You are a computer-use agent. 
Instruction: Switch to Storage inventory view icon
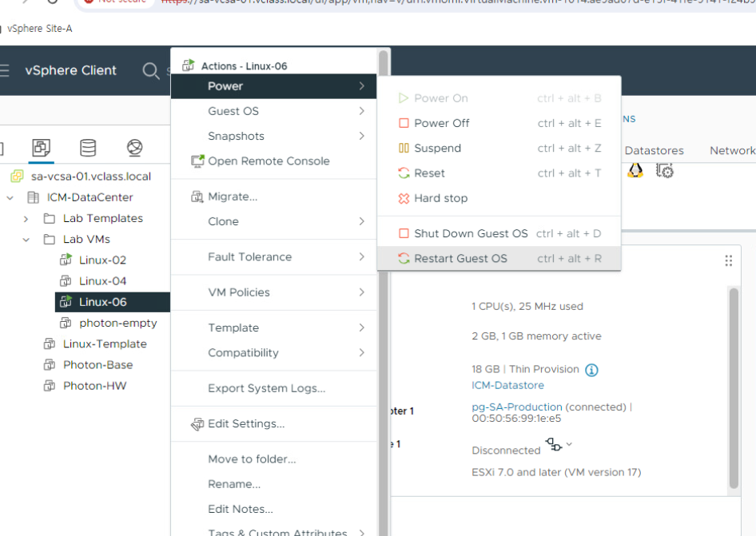click(x=88, y=148)
